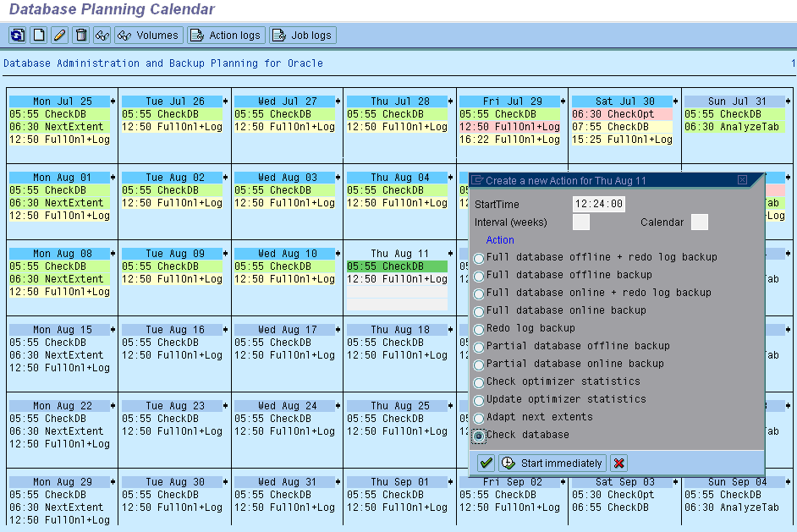Select Full database online backup option
Screen dimensions: 797x532
[479, 311]
